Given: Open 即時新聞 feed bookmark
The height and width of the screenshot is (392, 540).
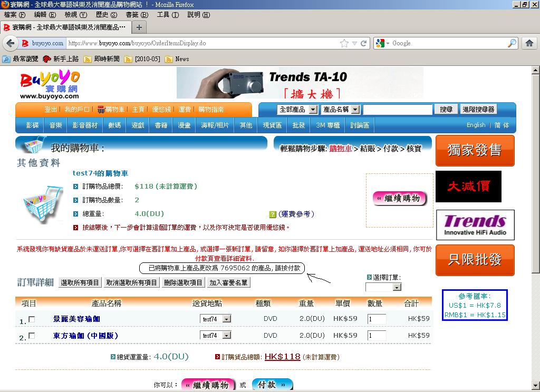Looking at the screenshot, I should coord(102,59).
